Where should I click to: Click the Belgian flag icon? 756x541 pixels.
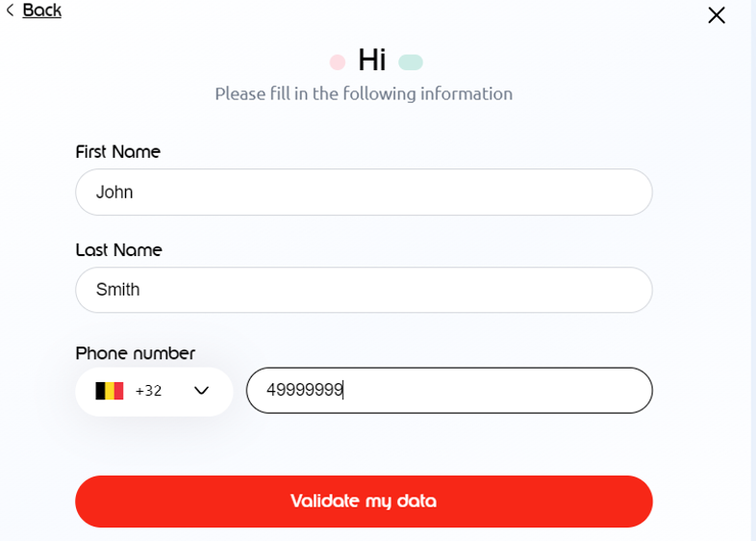point(110,391)
